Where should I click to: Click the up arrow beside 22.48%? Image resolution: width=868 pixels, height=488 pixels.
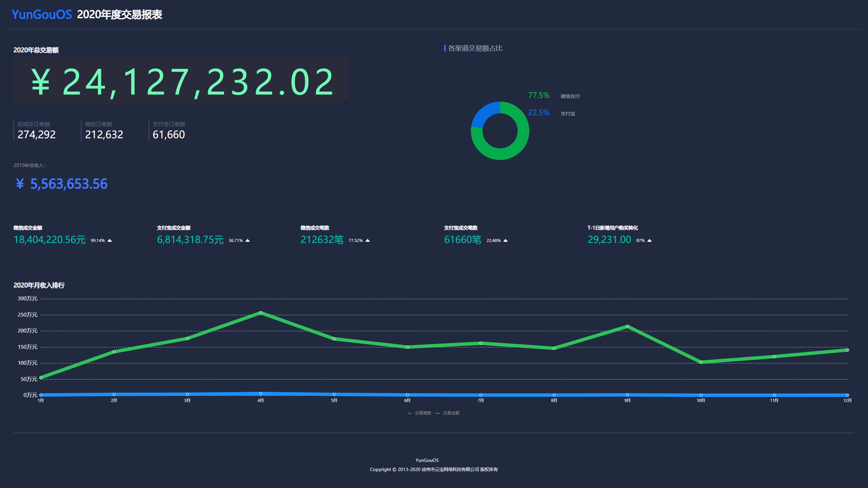[x=506, y=241]
